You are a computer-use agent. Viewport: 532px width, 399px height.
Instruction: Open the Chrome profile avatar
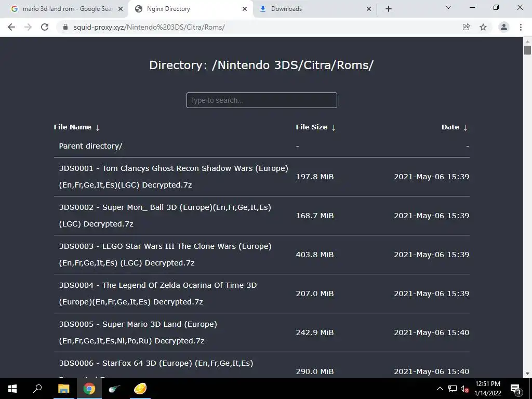tap(504, 27)
